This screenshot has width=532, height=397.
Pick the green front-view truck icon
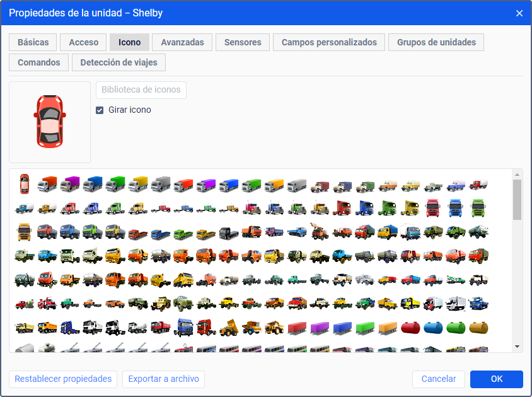(478, 208)
